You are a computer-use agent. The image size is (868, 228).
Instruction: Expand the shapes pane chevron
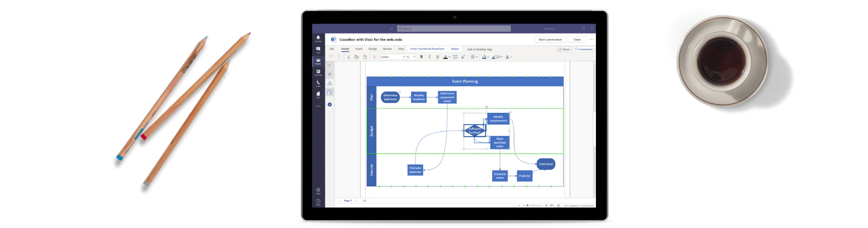point(330,65)
